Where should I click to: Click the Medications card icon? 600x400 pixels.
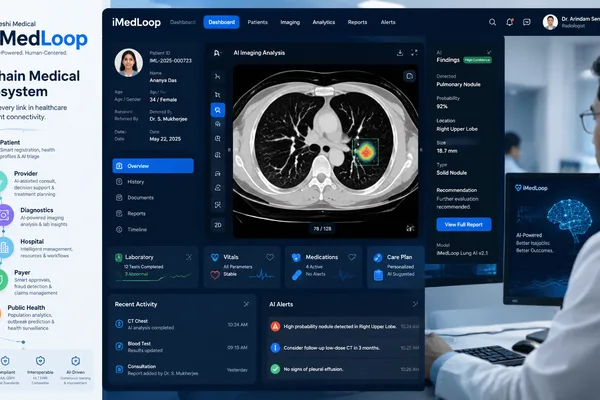pos(296,258)
